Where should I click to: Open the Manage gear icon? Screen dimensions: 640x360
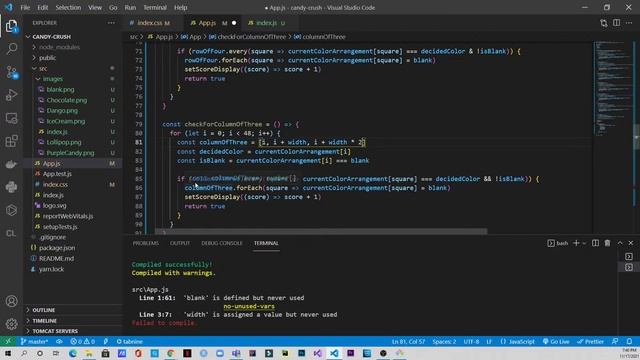pos(11,324)
